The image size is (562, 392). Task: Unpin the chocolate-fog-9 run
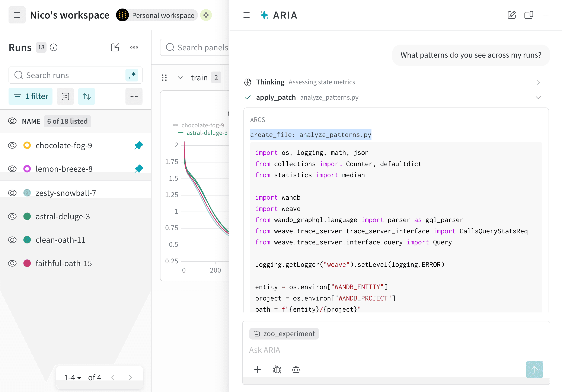139,145
